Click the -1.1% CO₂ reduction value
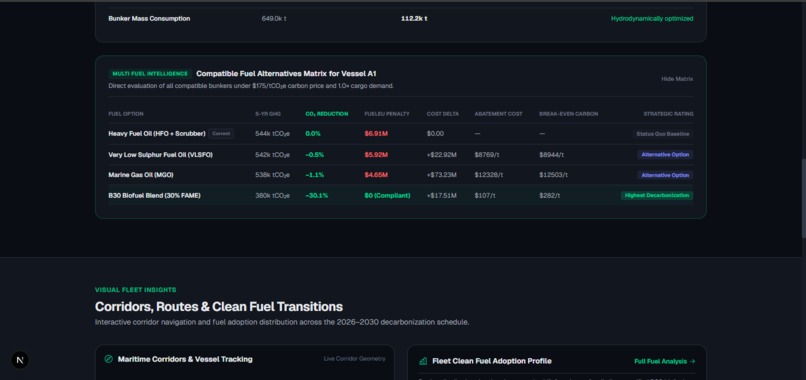Screen dimensions: 806x380 (x=315, y=175)
